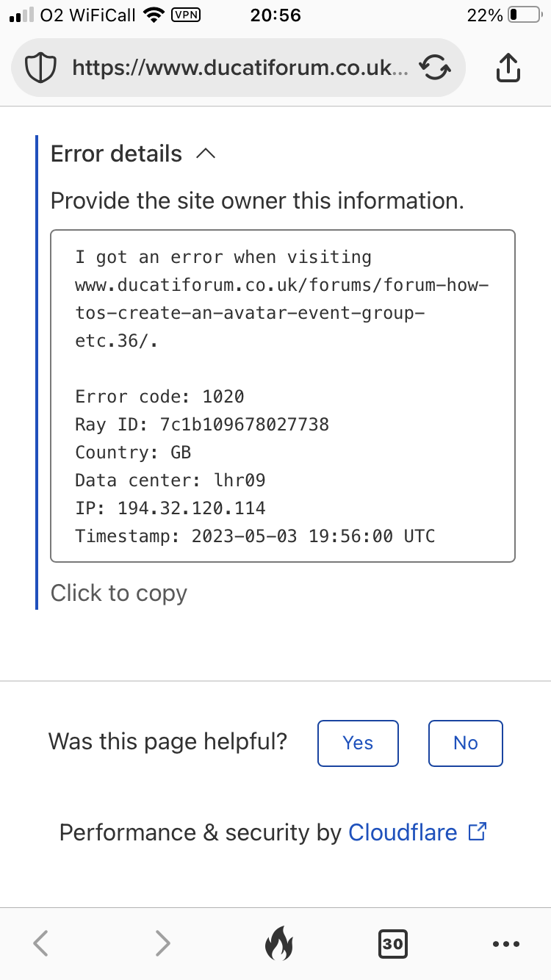Image resolution: width=551 pixels, height=980 pixels.
Task: Answer Yes to page helpful question
Action: (x=358, y=743)
